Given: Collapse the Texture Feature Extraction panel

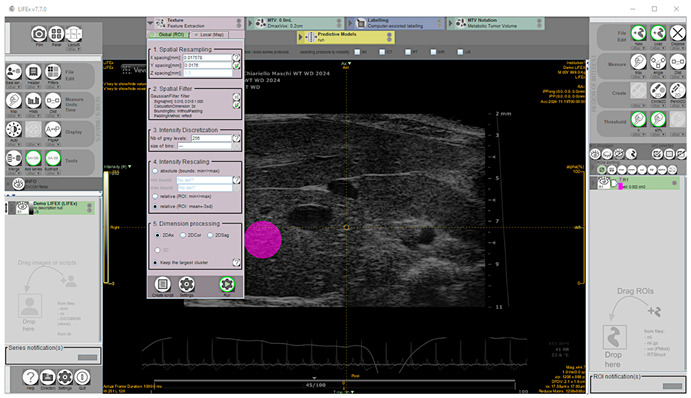Looking at the screenshot, I should click(x=150, y=23).
